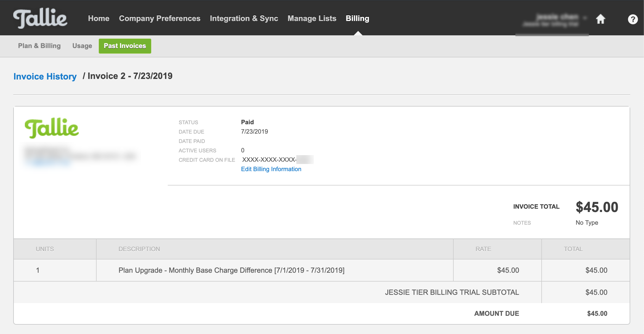Open Company Preferences menu

(x=159, y=18)
